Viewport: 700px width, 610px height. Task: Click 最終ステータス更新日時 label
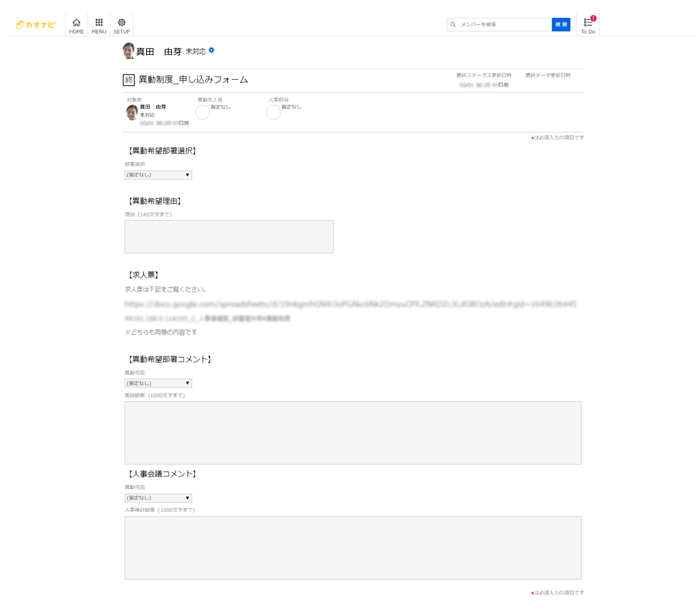(484, 75)
